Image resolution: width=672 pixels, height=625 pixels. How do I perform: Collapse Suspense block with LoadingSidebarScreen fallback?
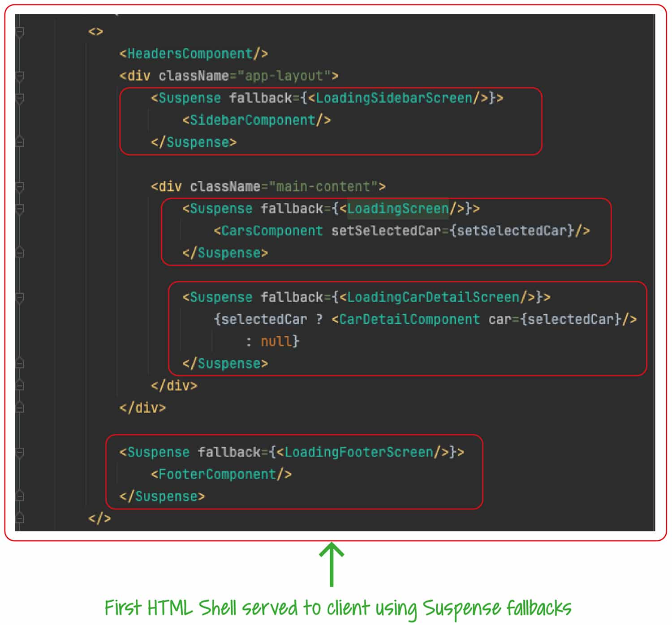coord(20,98)
